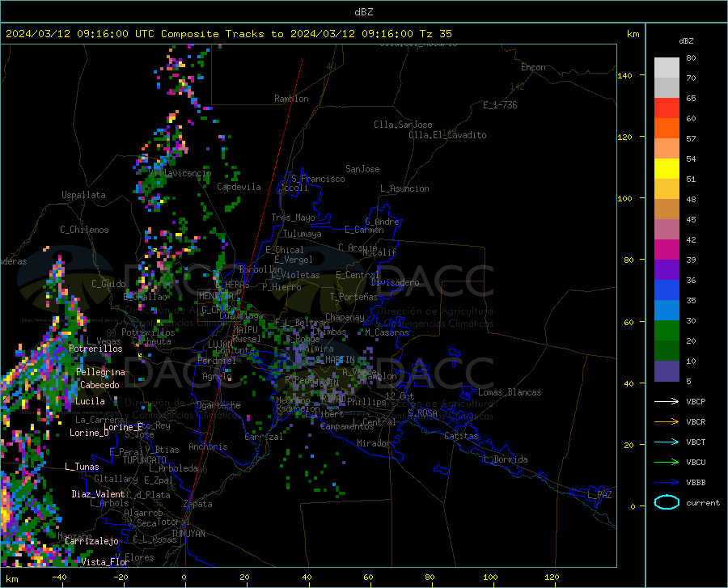Click the Ugarteche map label
Image resolution: width=728 pixels, height=588 pixels.
coord(218,405)
